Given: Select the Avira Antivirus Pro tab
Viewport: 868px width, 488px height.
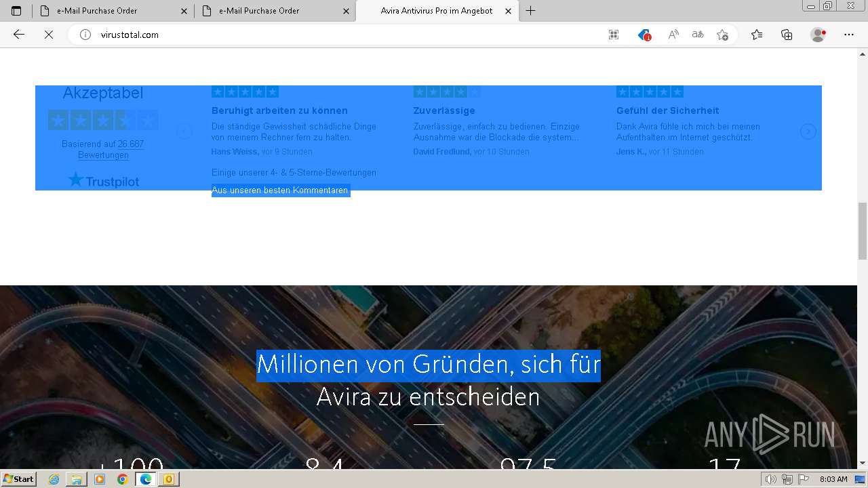Looking at the screenshot, I should click(437, 11).
